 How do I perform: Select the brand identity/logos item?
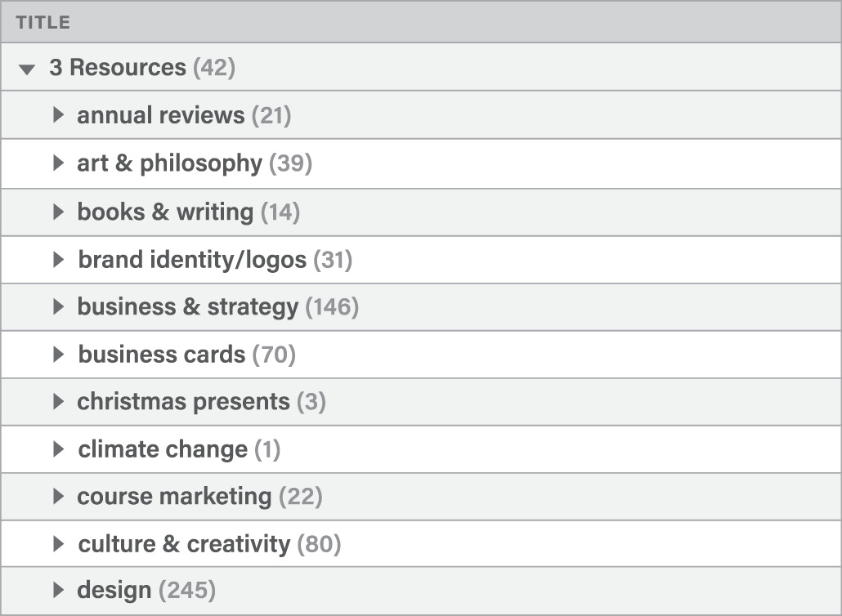click(x=192, y=260)
